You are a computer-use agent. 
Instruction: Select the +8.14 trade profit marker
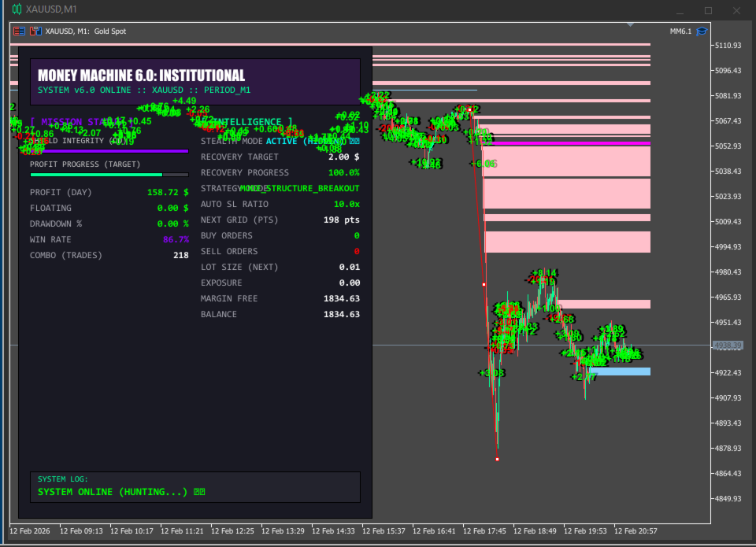tap(544, 273)
